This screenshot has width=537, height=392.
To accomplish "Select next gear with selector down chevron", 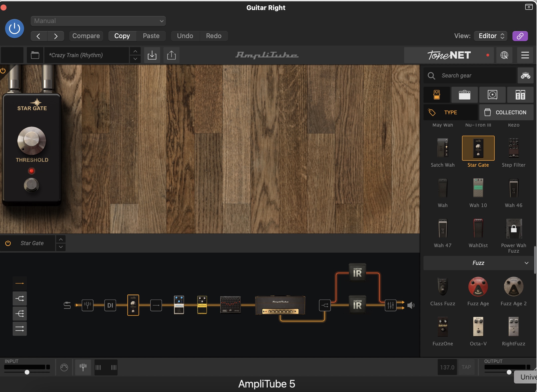I will tap(61, 247).
